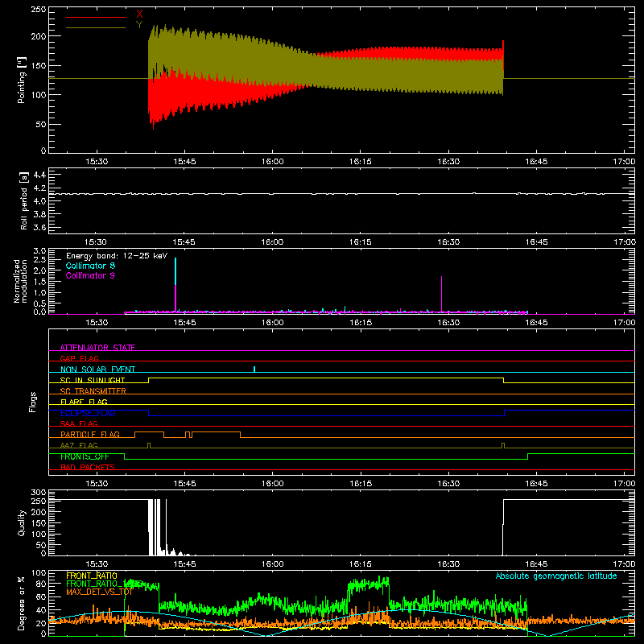The width and height of the screenshot is (644, 644).
Task: Click the yellow FRONT_RATIO legend entry
Action: 92,576
